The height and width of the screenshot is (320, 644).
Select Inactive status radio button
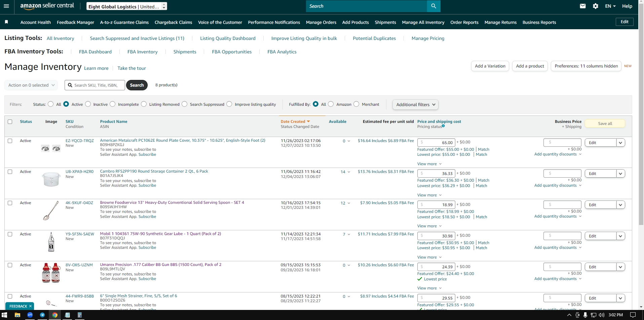point(88,104)
